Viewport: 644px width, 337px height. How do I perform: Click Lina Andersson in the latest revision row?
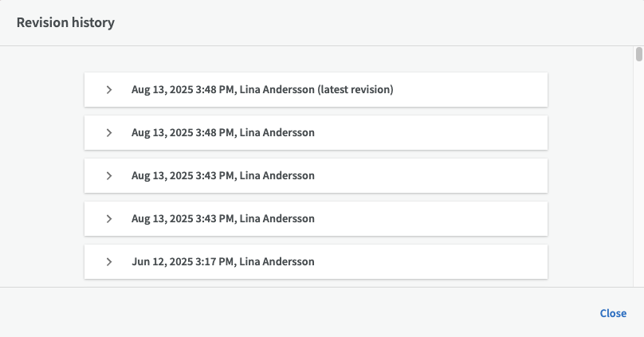(277, 89)
